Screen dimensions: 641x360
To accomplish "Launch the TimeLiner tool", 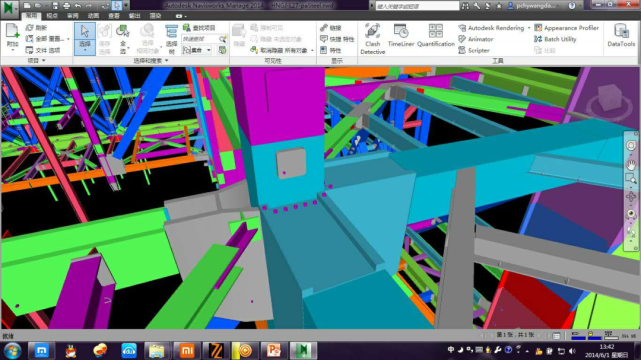I will (x=401, y=36).
